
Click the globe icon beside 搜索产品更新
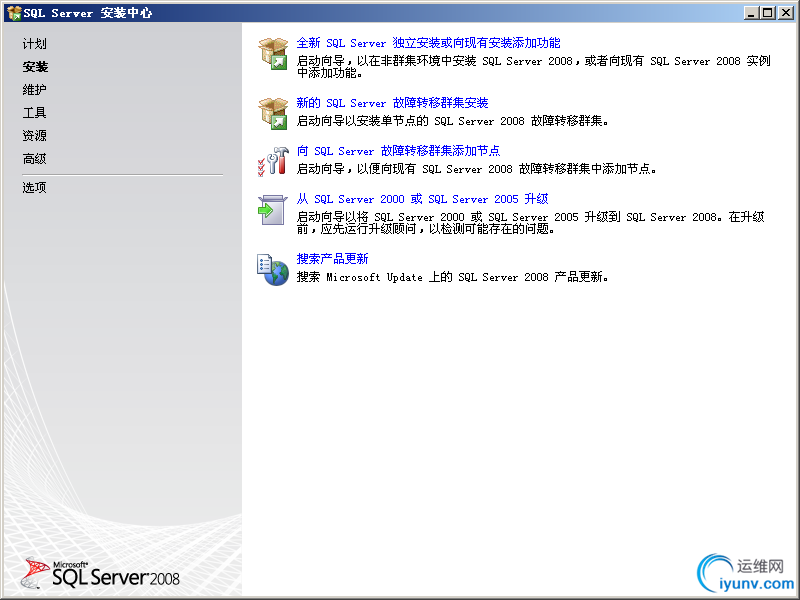tap(273, 269)
